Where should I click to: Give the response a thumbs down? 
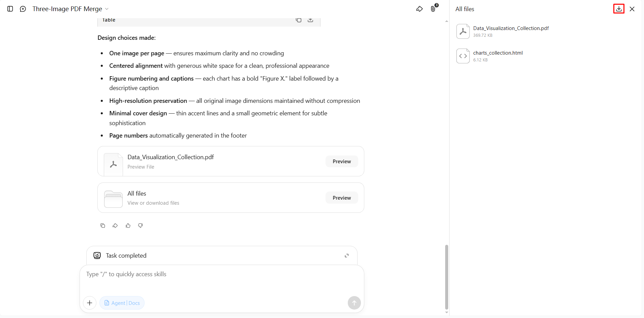click(141, 226)
